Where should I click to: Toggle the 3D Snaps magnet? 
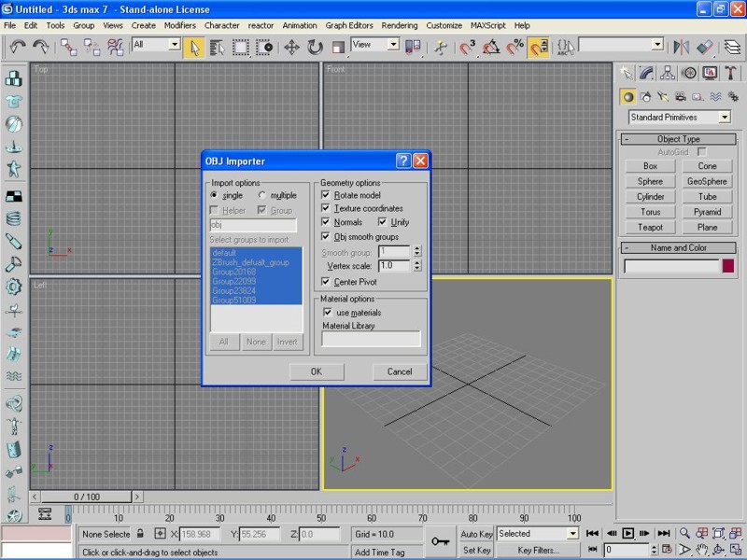(468, 48)
